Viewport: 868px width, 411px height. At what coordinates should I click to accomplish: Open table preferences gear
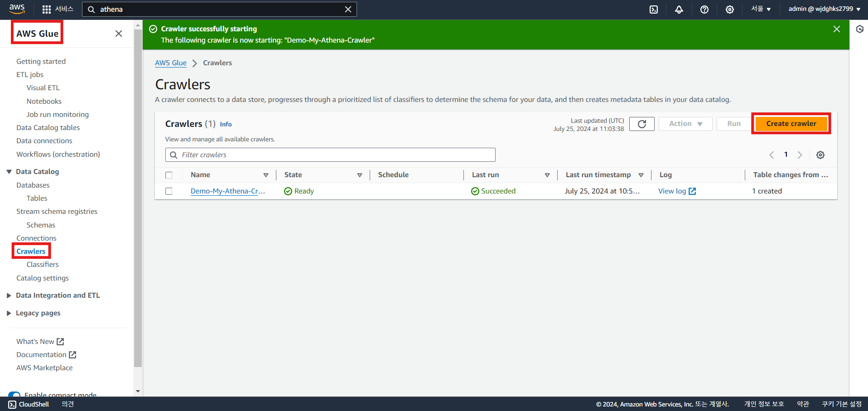(x=820, y=155)
